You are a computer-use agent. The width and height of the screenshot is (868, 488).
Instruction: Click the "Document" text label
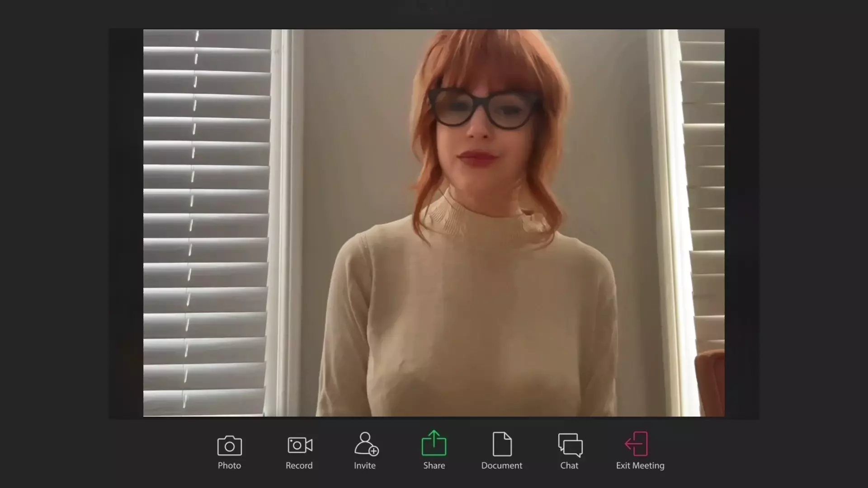point(501,465)
